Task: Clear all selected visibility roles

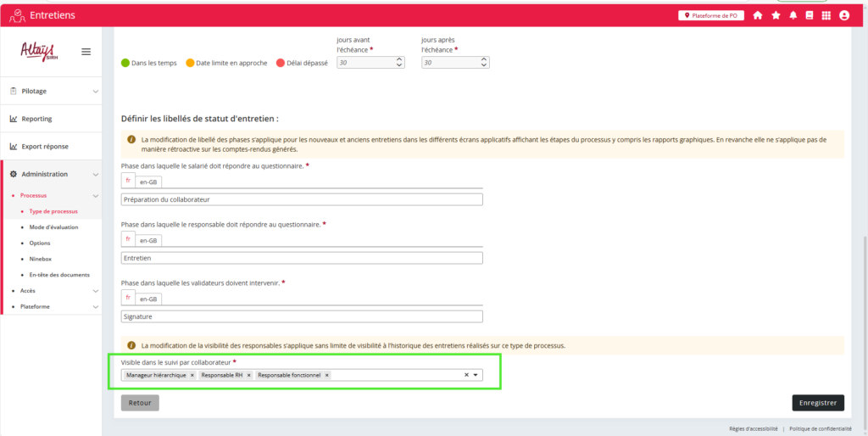Action: point(466,375)
